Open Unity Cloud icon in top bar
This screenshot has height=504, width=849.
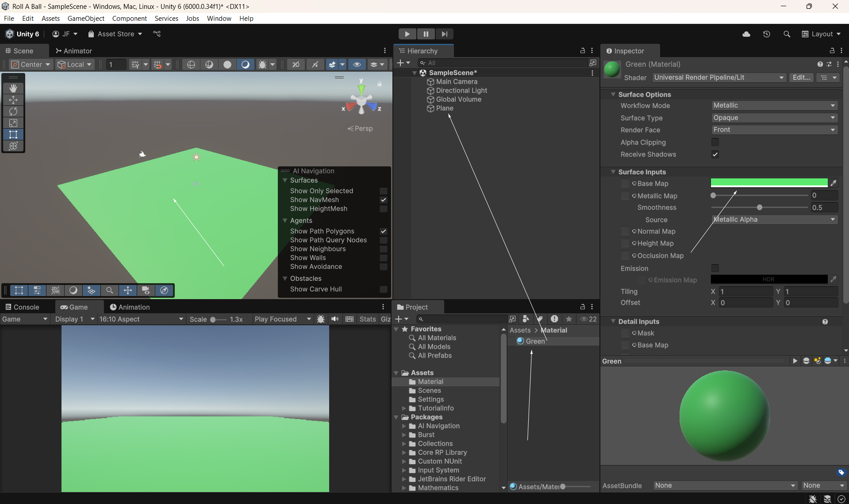click(746, 34)
